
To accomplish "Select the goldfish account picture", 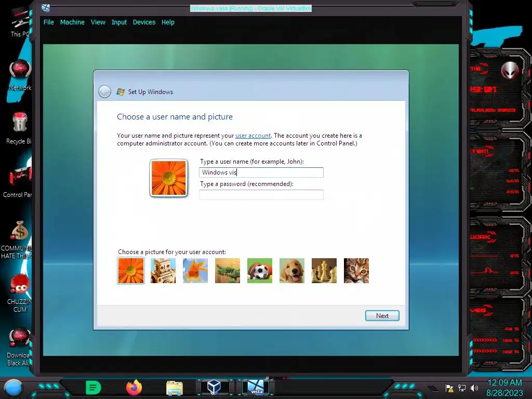I will pos(195,270).
